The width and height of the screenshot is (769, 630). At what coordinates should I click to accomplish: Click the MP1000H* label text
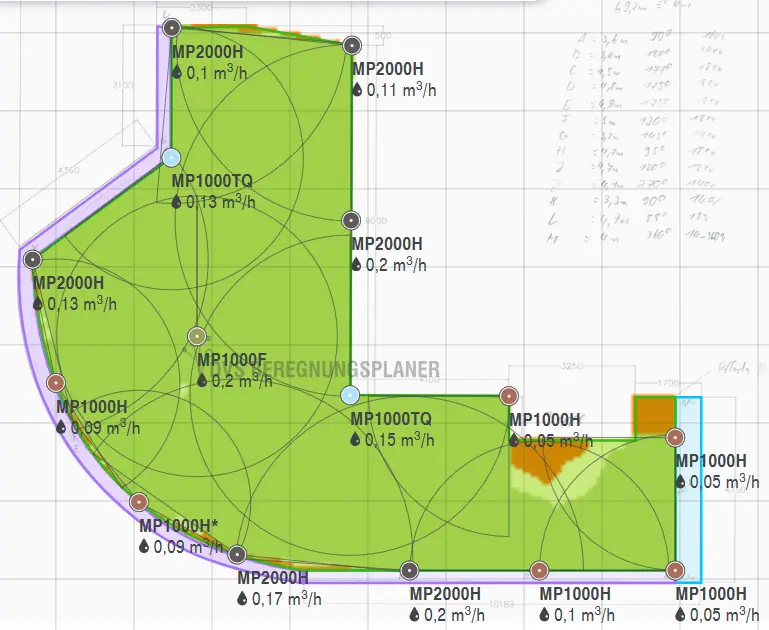(x=179, y=526)
